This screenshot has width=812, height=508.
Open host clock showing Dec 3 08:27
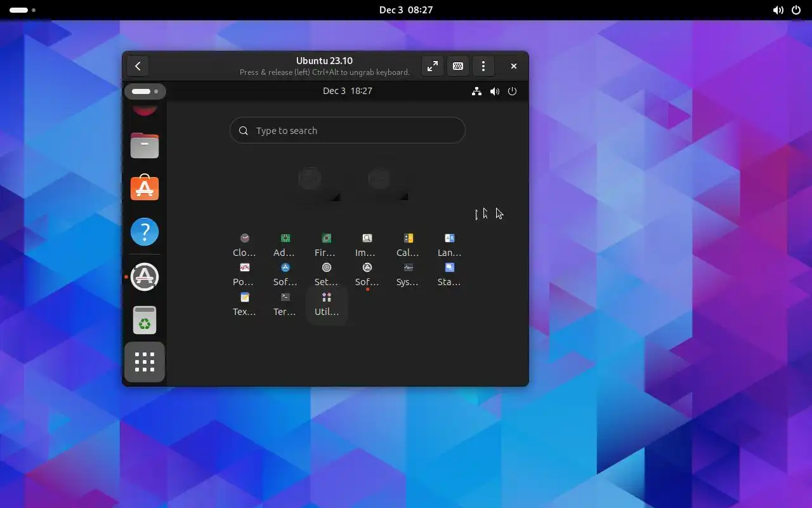click(406, 10)
